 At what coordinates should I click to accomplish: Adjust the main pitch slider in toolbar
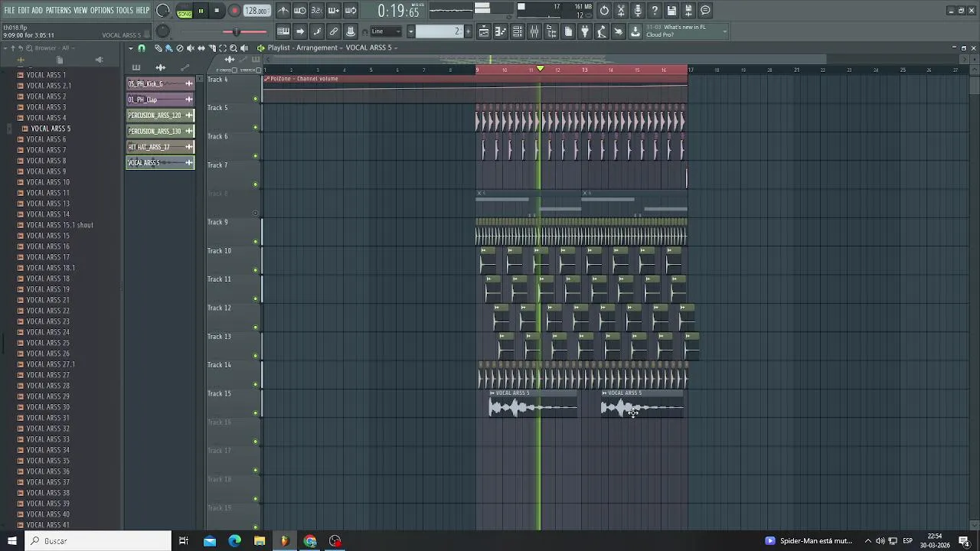tap(237, 31)
